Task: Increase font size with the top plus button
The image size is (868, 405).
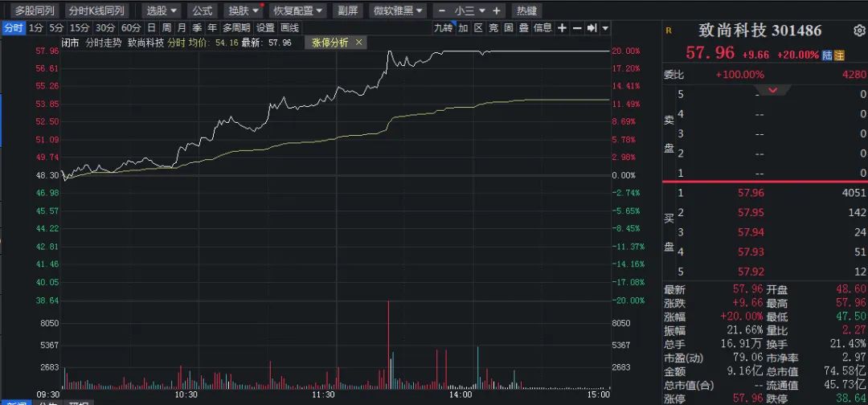Action: (496, 10)
